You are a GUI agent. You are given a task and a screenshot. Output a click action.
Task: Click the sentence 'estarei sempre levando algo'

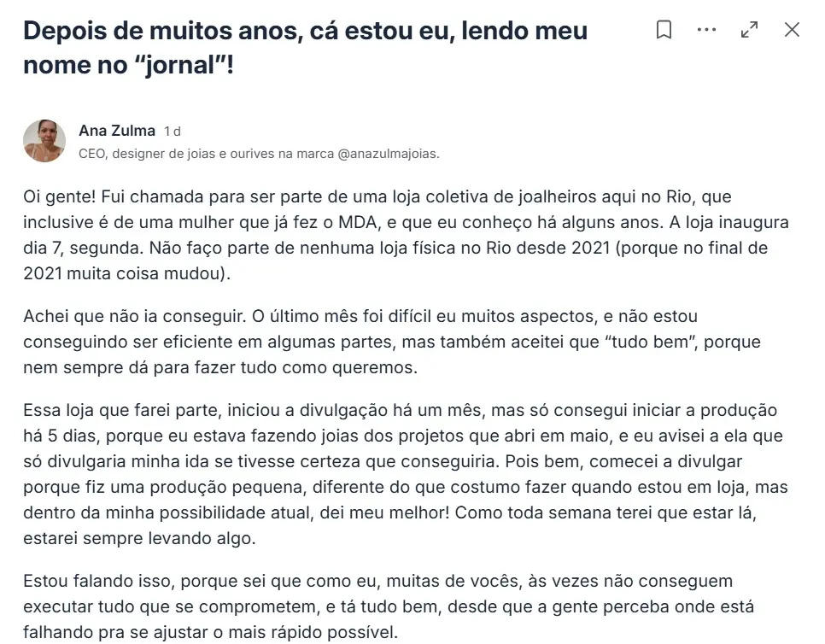pyautogui.click(x=139, y=538)
